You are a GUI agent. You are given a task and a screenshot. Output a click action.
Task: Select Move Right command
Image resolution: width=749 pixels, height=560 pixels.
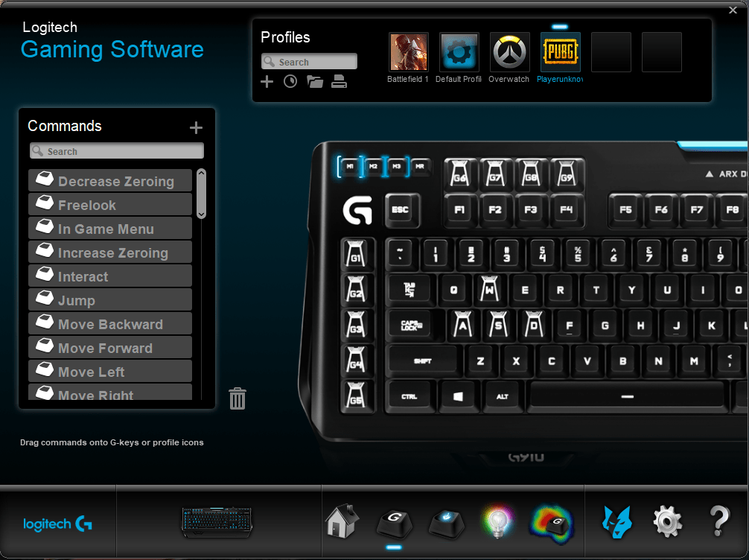(110, 392)
